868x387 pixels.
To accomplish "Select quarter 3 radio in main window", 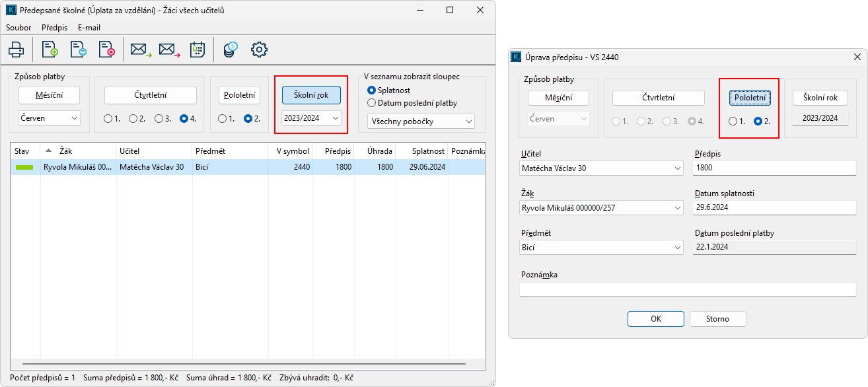I will click(x=159, y=119).
